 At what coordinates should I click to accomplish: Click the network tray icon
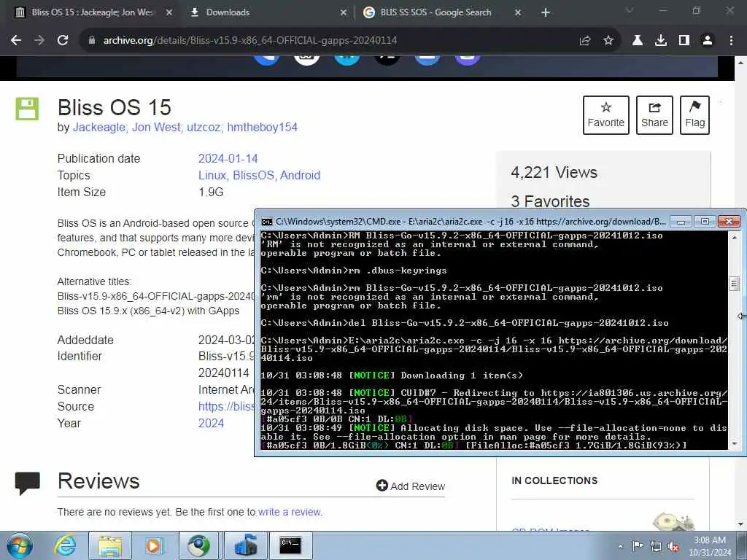click(656, 546)
